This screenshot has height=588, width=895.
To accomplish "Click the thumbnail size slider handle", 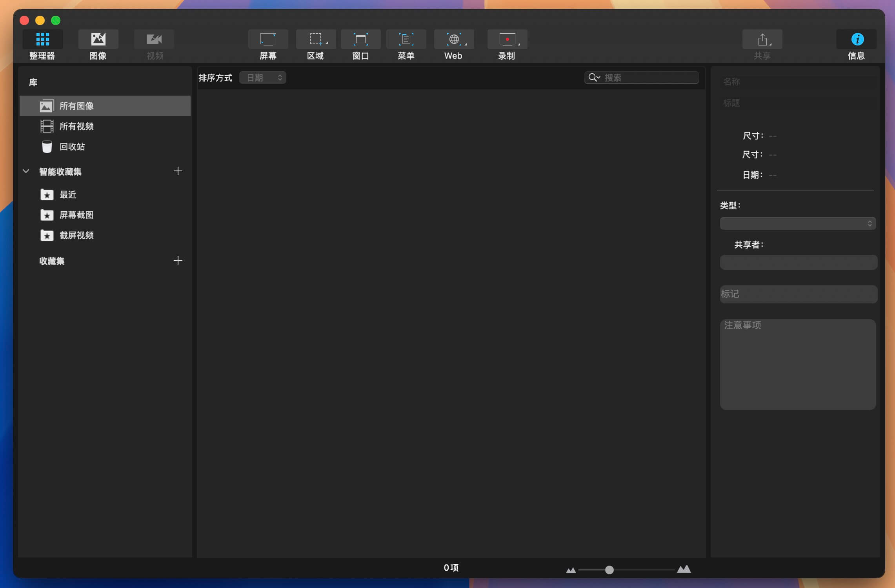I will 609,570.
